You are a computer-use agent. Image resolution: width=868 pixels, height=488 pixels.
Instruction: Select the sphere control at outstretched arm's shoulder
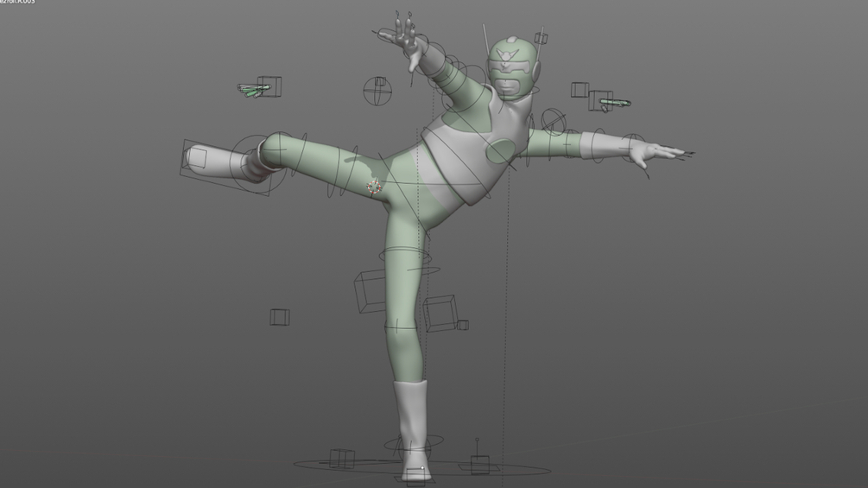[554, 122]
